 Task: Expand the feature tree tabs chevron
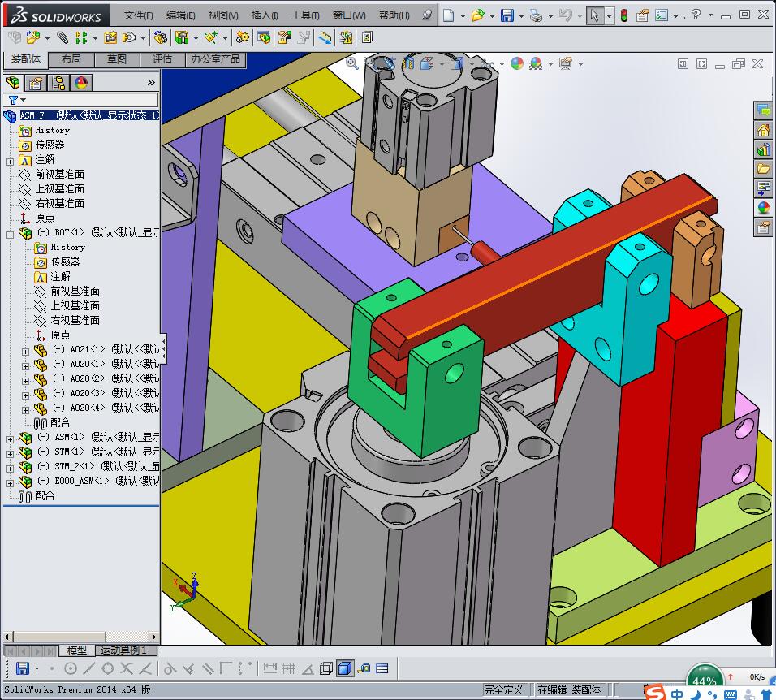(151, 82)
